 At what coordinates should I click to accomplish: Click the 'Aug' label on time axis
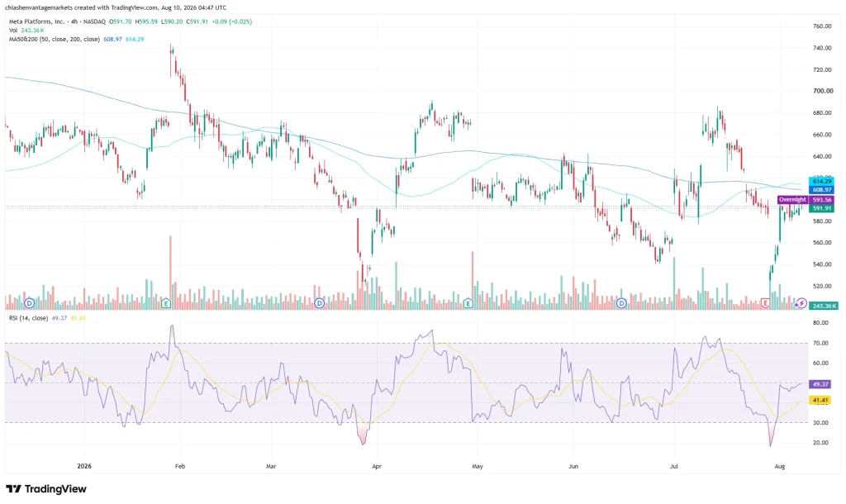pos(780,466)
